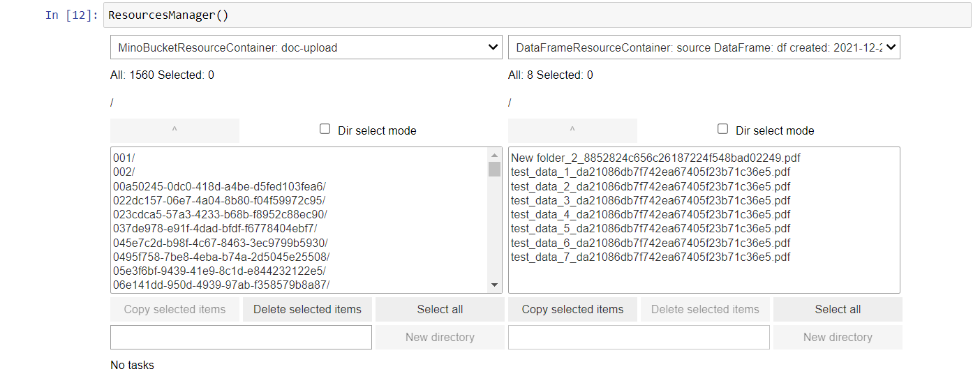Click Delete selected items under the right list
The width and height of the screenshot is (980, 376).
click(x=705, y=309)
